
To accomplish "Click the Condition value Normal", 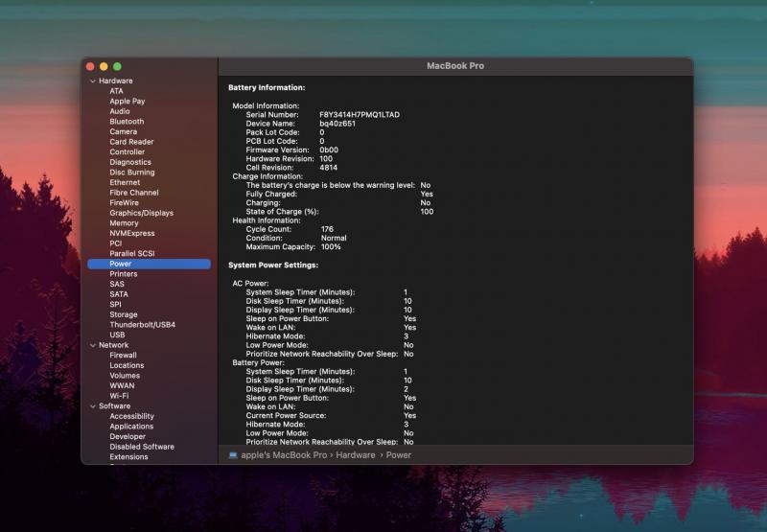I will coord(334,238).
